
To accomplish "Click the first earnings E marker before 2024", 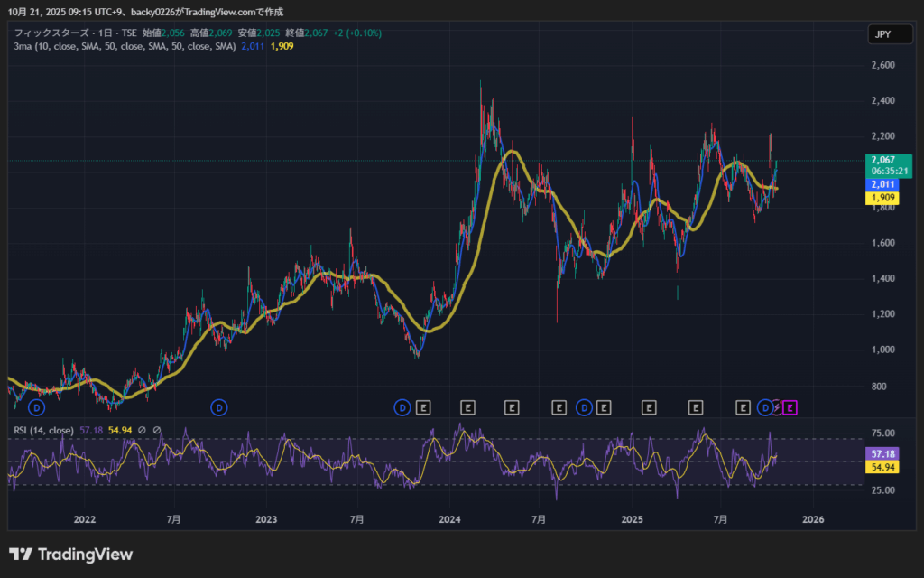I will tap(422, 408).
